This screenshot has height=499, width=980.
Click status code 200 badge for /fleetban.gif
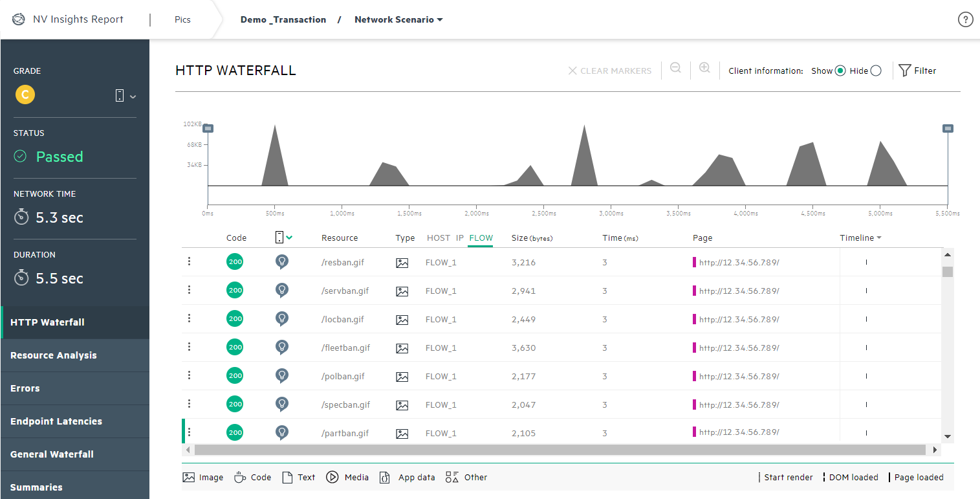tap(235, 348)
